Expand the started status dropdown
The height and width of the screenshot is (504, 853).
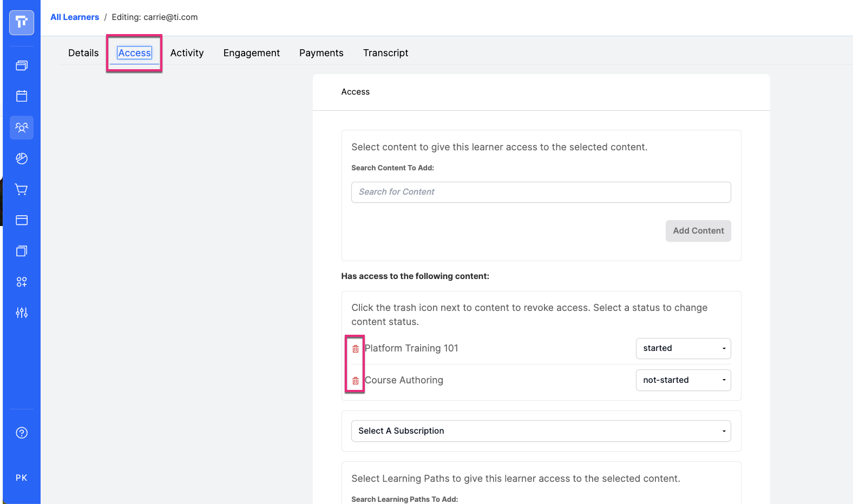click(683, 348)
